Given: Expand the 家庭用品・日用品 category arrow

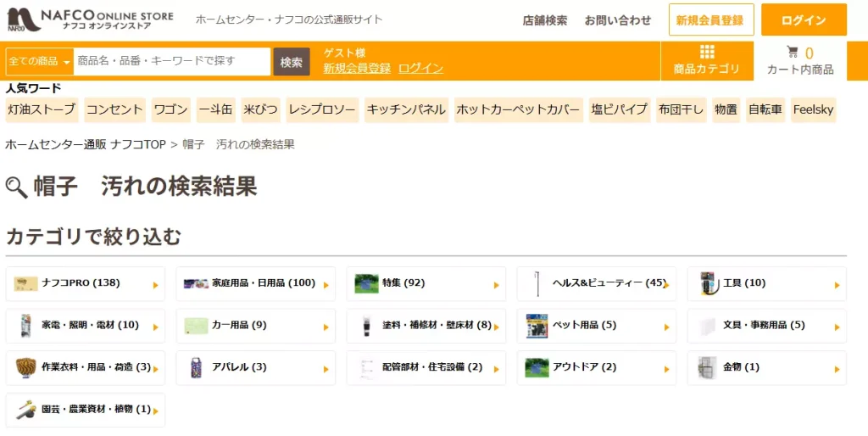Looking at the screenshot, I should coord(325,285).
